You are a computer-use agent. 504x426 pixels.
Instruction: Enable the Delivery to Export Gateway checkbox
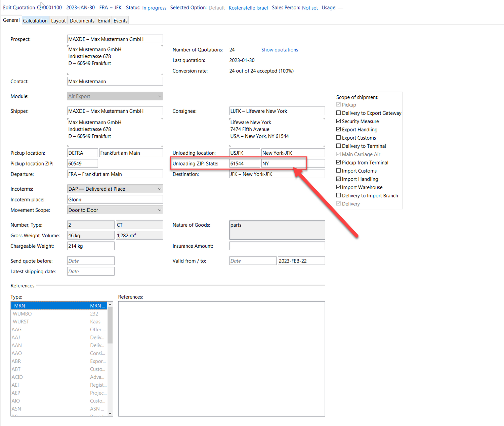click(x=339, y=113)
